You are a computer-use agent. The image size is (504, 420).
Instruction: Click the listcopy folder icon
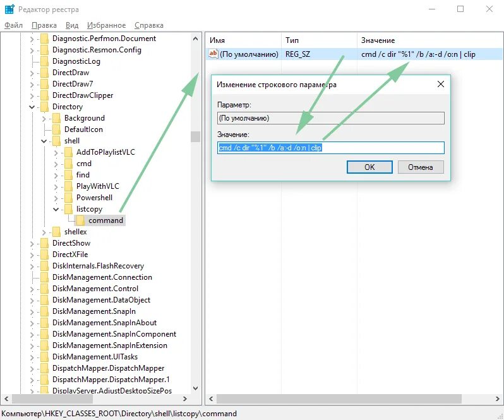click(x=68, y=209)
